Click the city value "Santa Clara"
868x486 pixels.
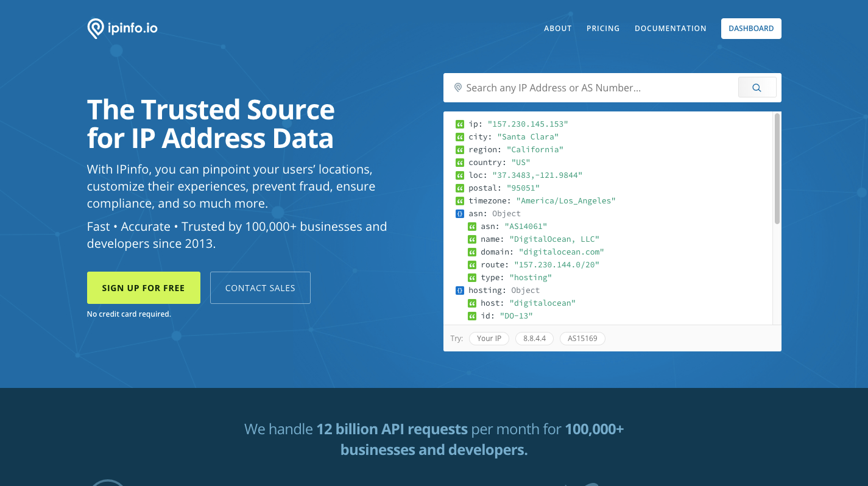click(528, 137)
